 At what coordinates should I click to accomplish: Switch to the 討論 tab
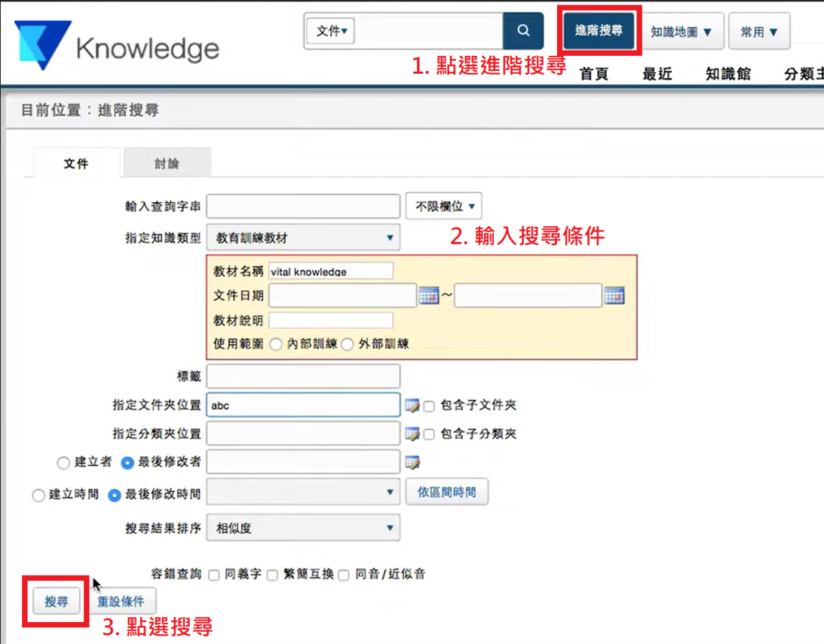point(167,163)
